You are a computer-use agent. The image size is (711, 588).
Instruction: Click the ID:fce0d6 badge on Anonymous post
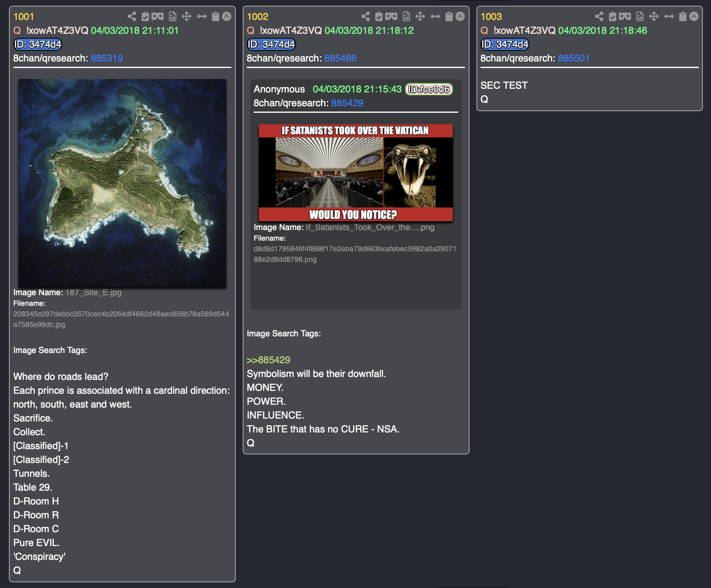pyautogui.click(x=429, y=89)
